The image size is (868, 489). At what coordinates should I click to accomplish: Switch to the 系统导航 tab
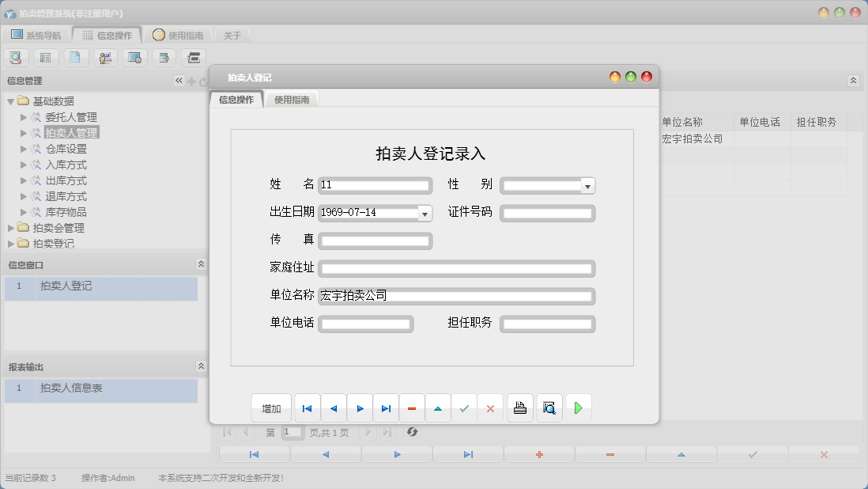click(x=36, y=34)
